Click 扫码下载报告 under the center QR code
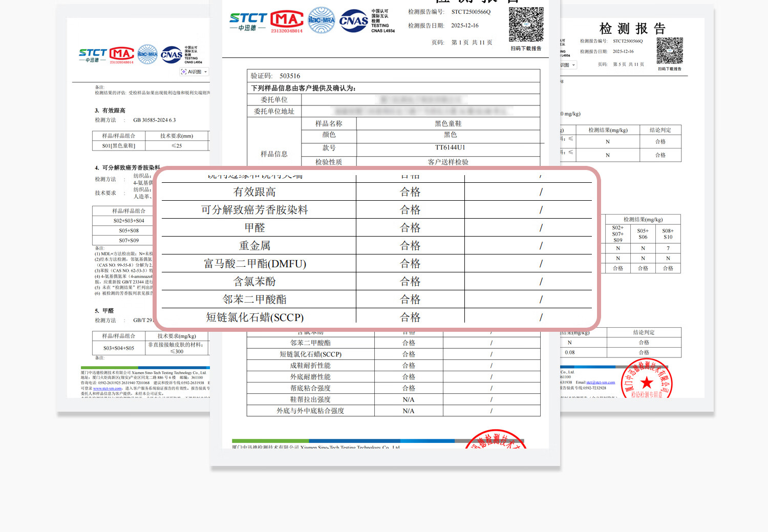Viewport: 768px width, 532px height. (526, 49)
